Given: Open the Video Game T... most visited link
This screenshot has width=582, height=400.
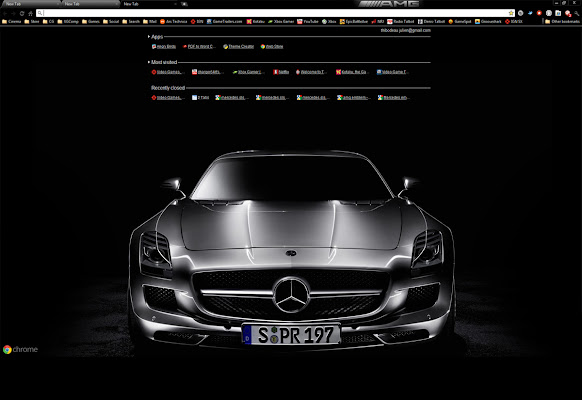Looking at the screenshot, I should pyautogui.click(x=392, y=72).
